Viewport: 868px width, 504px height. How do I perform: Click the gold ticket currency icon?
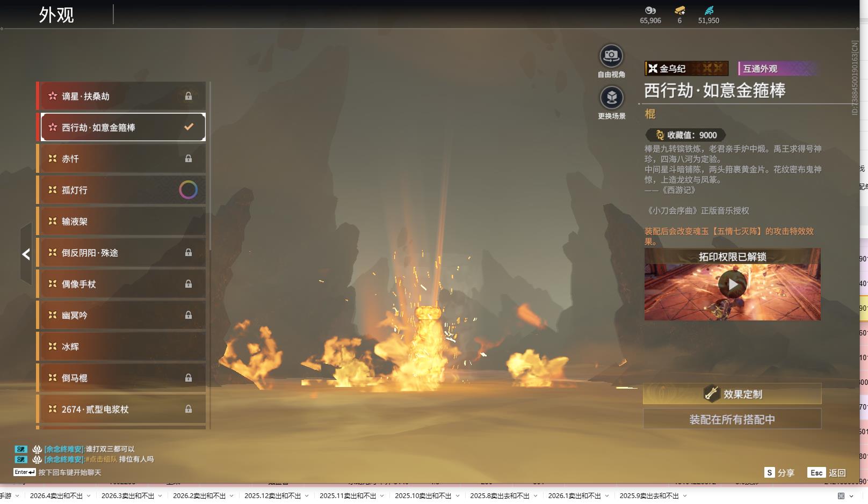click(679, 10)
